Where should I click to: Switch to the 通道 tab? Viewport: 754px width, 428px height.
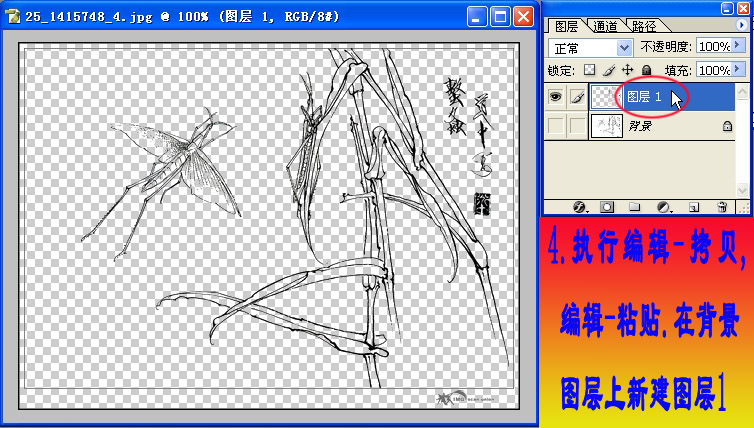click(605, 26)
